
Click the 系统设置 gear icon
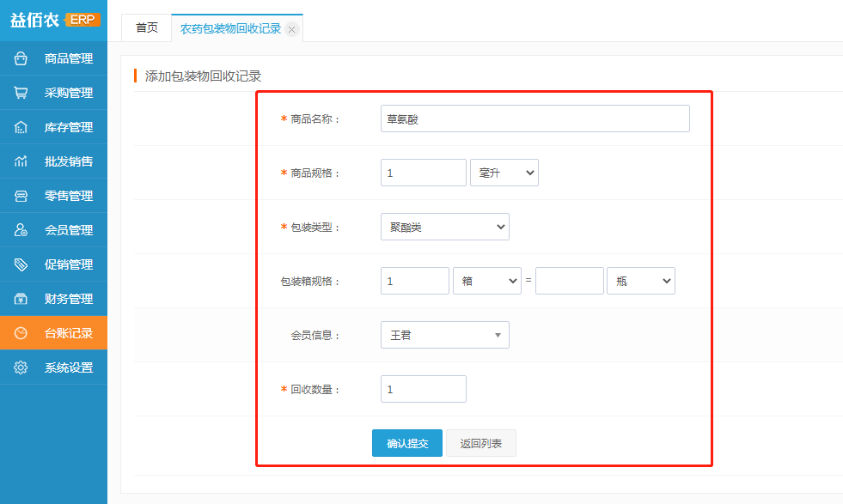[21, 367]
